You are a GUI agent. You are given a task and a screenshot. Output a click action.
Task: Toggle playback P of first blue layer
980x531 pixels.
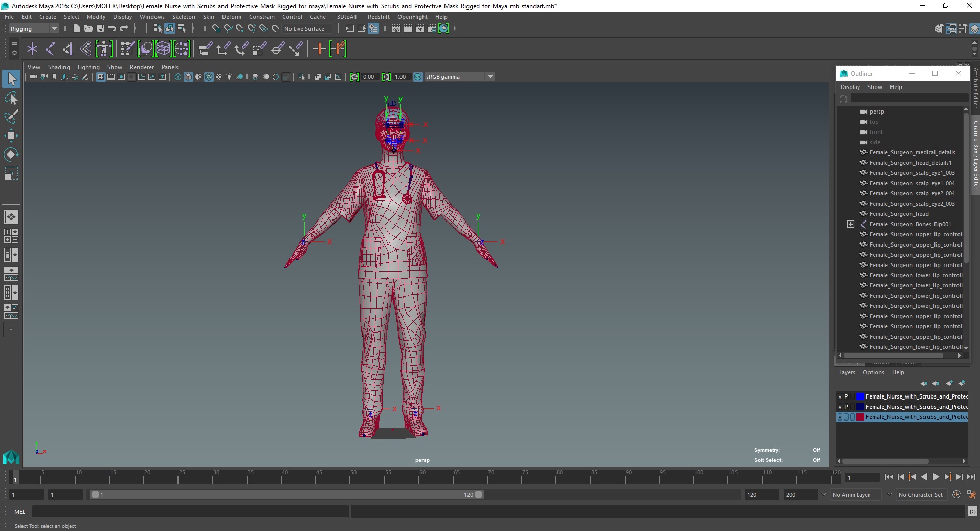pos(846,396)
